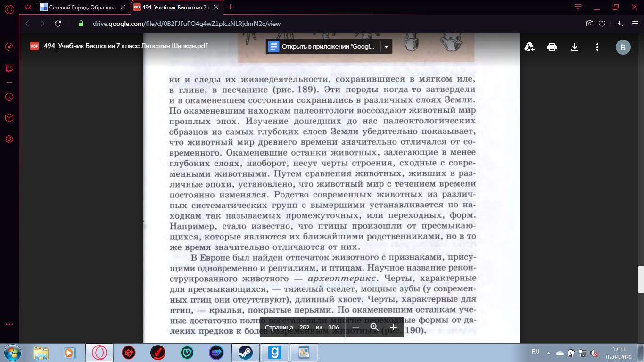Screen dimensions: 644x362
Task: Close the Сетевой Город tab
Action: pos(124,8)
